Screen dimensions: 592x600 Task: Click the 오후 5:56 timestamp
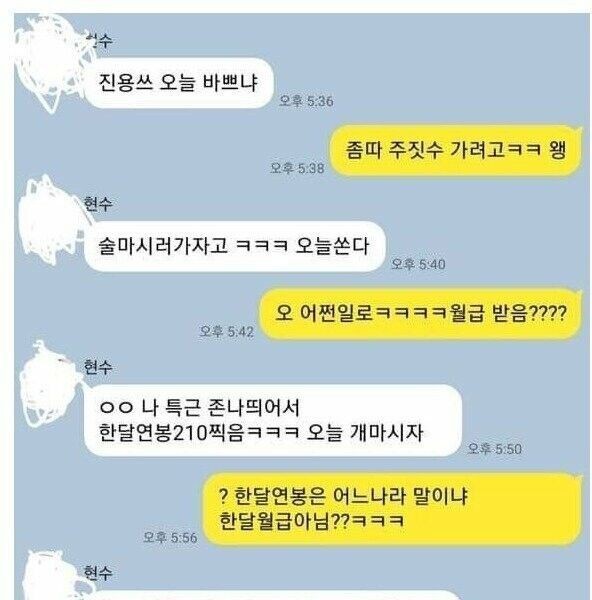point(170,537)
